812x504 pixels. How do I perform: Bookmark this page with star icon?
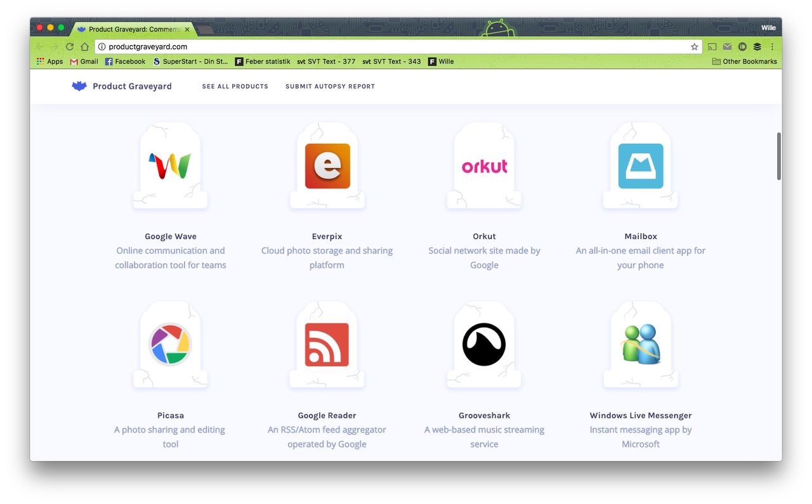[694, 47]
